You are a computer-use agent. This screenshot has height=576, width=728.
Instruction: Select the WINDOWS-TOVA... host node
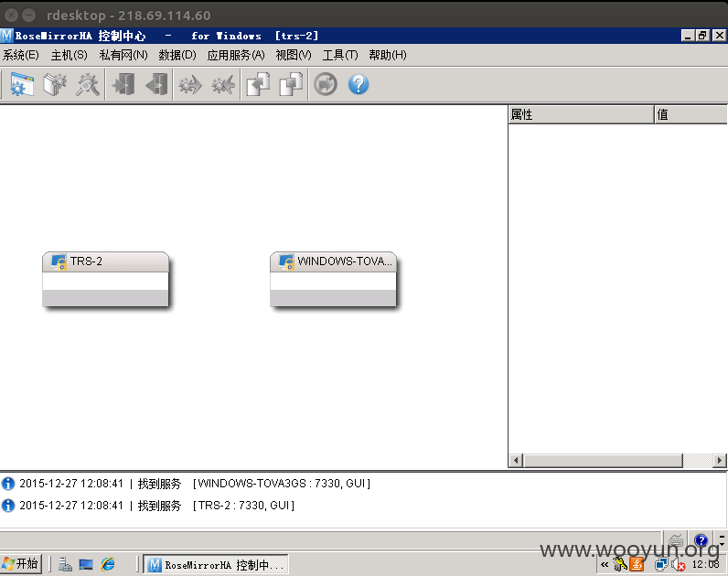point(333,279)
